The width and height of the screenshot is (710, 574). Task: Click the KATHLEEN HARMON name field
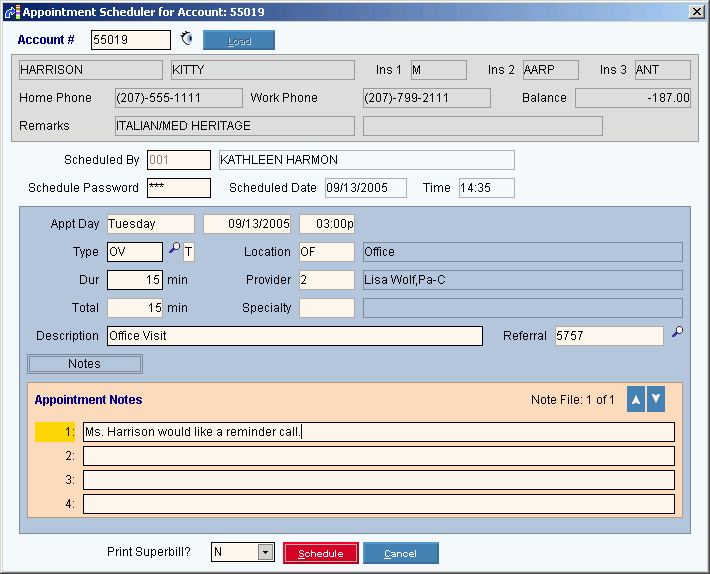coord(367,160)
